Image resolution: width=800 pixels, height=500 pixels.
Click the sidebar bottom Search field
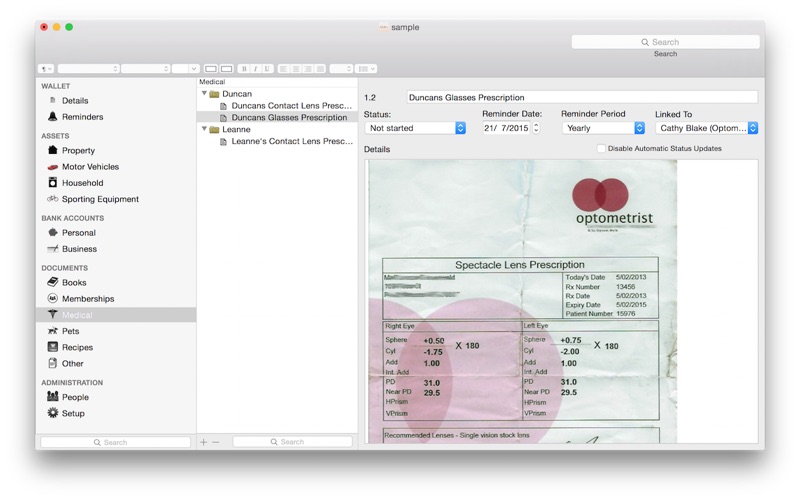[x=115, y=442]
